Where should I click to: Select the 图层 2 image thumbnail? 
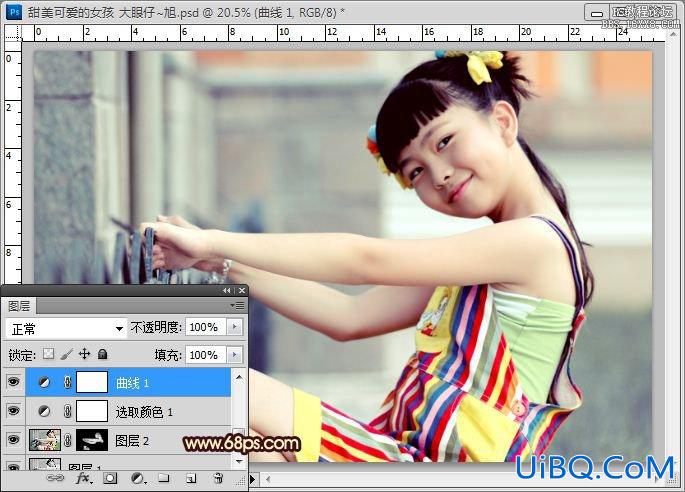45,440
